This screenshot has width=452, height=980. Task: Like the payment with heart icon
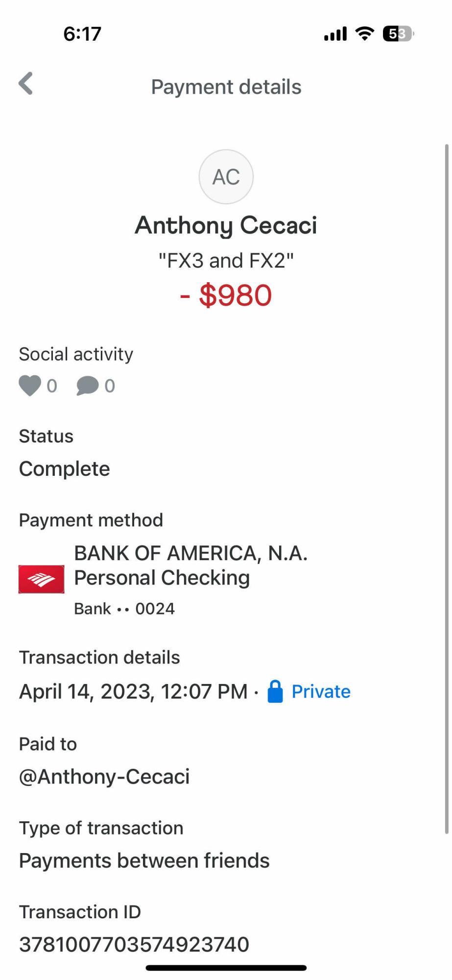coord(30,386)
